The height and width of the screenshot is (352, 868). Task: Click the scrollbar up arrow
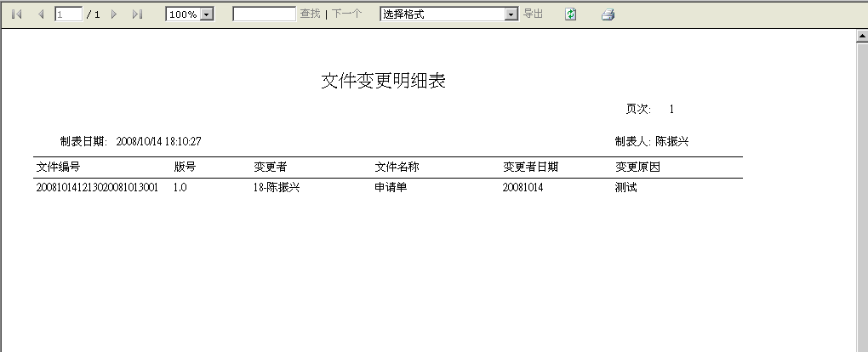coord(861,37)
